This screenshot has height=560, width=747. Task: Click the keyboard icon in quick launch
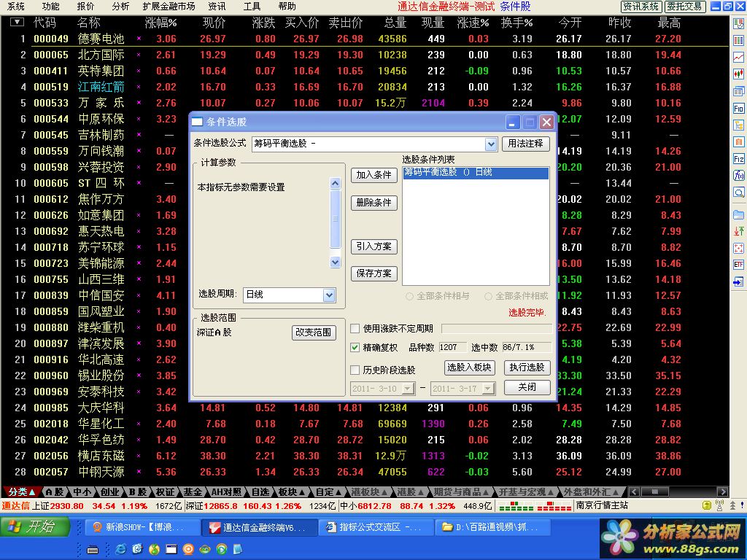[93, 550]
